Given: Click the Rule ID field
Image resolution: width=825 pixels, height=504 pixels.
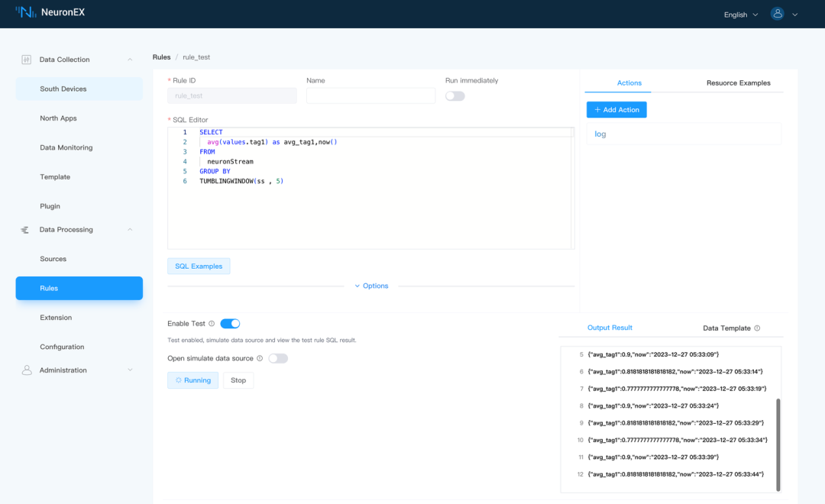Looking at the screenshot, I should pyautogui.click(x=232, y=95).
